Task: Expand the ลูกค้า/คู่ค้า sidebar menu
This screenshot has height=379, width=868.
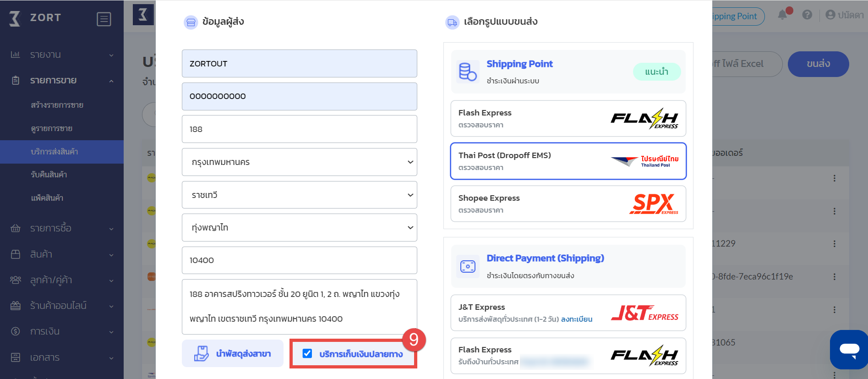Action: (x=62, y=280)
